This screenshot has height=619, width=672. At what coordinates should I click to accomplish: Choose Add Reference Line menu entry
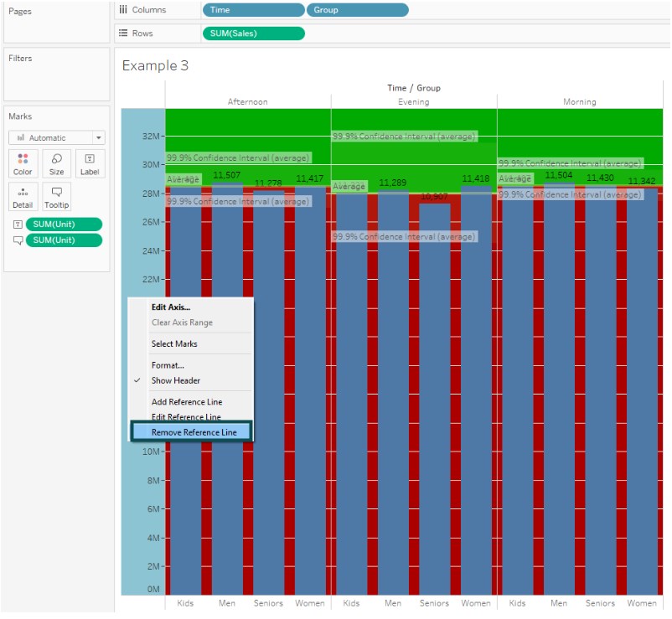pyautogui.click(x=187, y=402)
